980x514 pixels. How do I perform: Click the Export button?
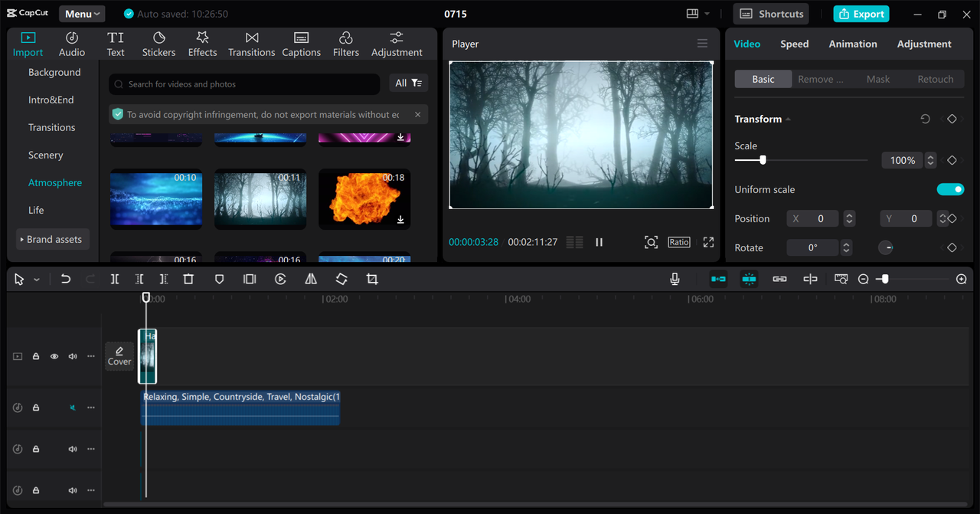point(861,14)
